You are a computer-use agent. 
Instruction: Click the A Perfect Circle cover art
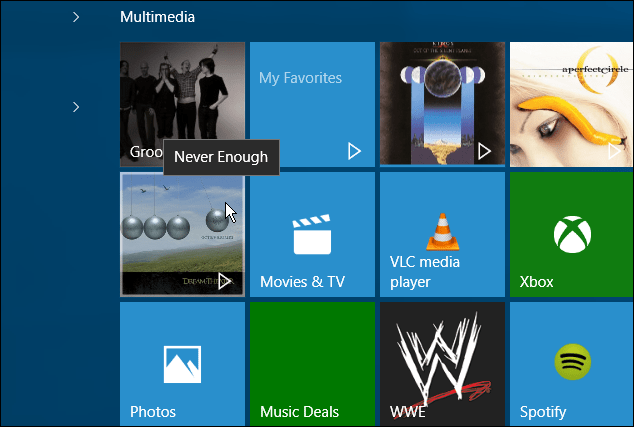[571, 104]
